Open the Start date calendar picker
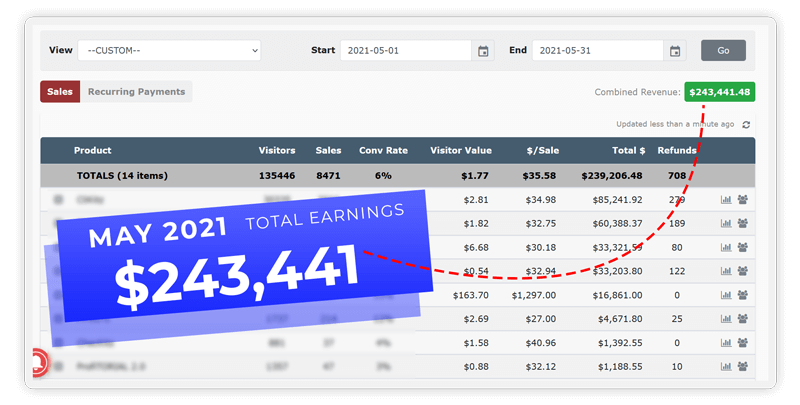 [x=483, y=51]
